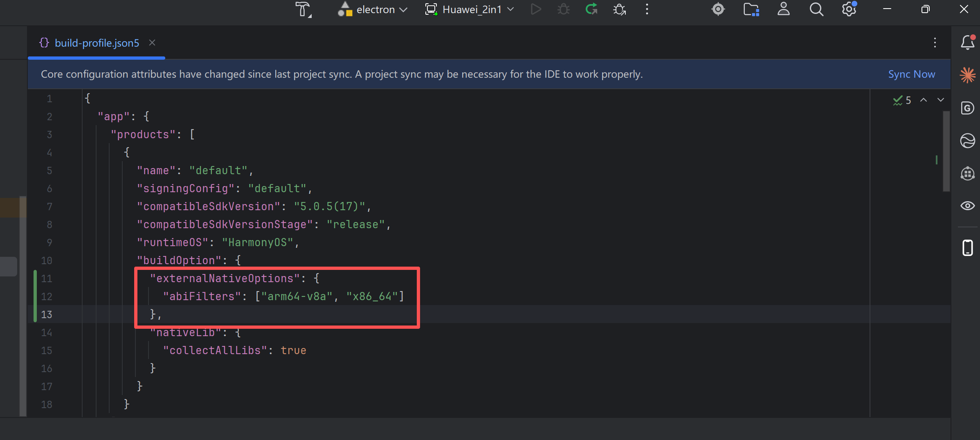Select the build-profile.json5 tab

pyautogui.click(x=97, y=43)
